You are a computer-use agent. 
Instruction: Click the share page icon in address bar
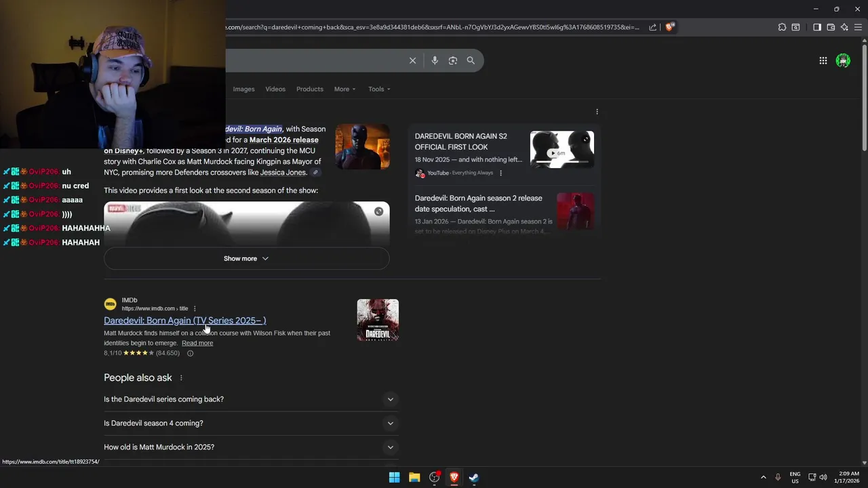point(652,27)
